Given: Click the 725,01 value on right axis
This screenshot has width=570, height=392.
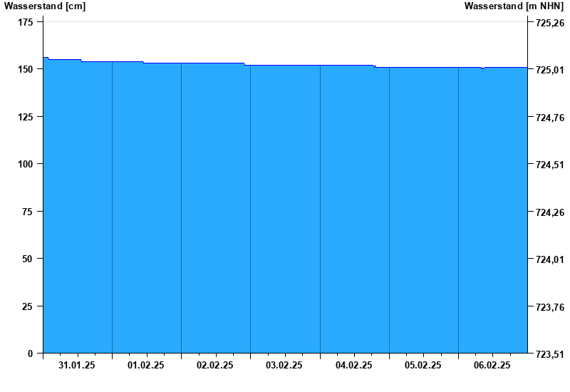Looking at the screenshot, I should point(550,70).
